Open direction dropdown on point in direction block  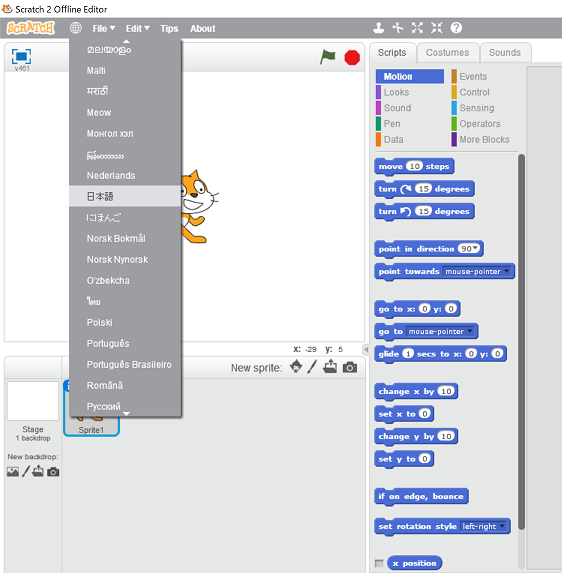[475, 248]
